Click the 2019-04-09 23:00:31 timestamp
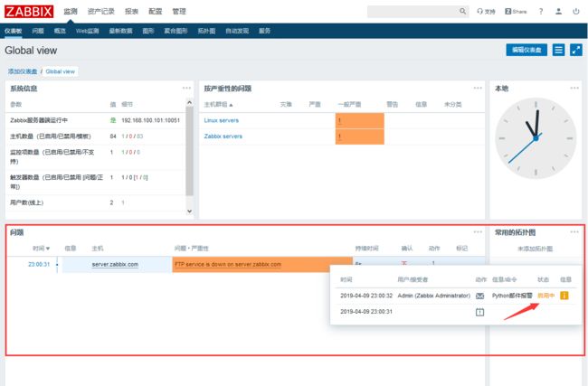 (x=366, y=312)
